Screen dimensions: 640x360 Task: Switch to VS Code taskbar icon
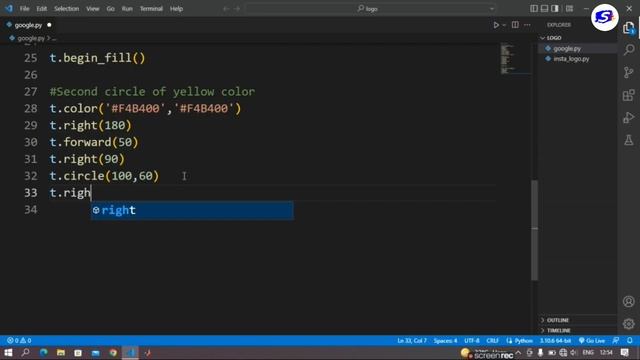coord(131,353)
